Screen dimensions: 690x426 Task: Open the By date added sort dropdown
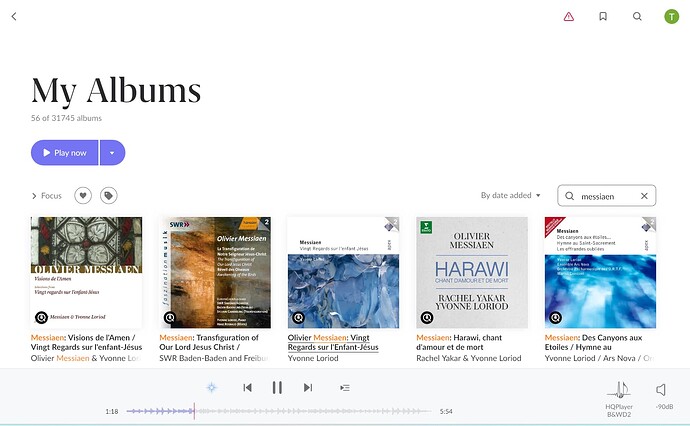[510, 195]
